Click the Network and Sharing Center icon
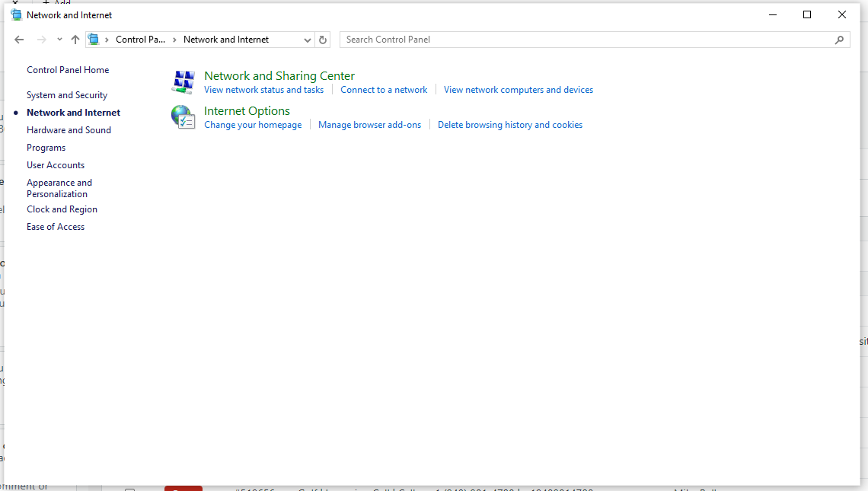 [x=183, y=81]
